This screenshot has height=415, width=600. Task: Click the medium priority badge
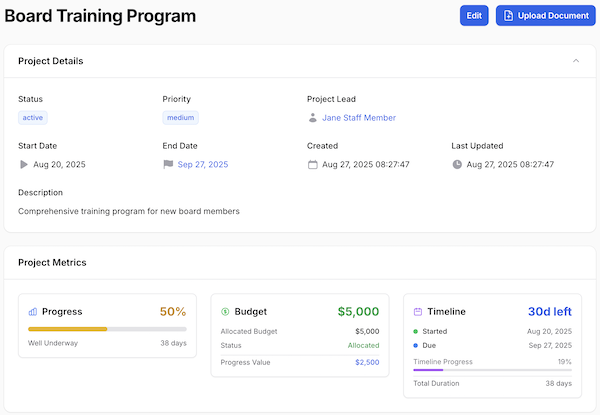coord(180,118)
